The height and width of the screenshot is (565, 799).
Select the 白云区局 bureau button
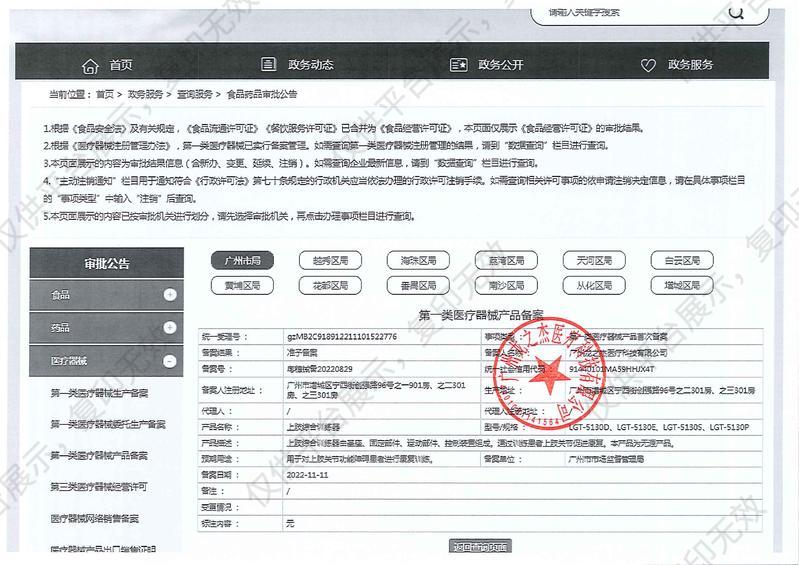point(682,260)
